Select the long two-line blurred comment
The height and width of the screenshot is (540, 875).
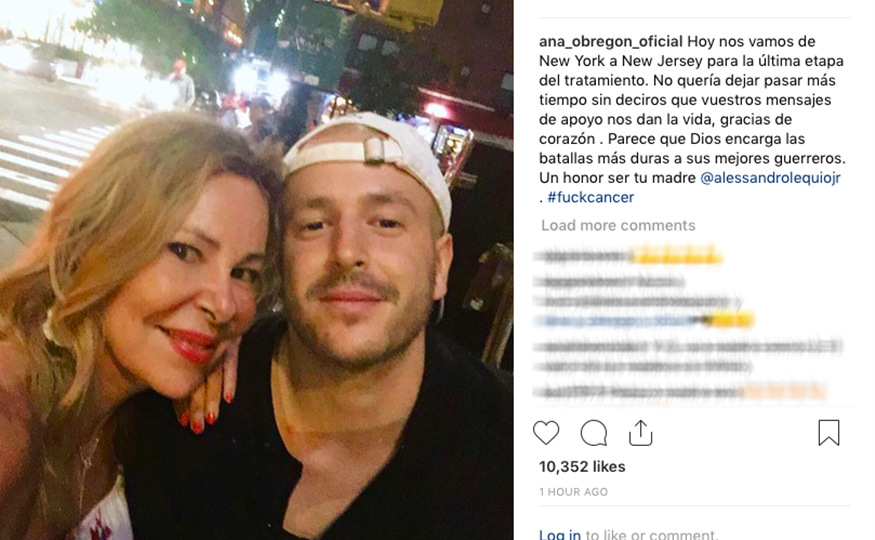click(689, 356)
